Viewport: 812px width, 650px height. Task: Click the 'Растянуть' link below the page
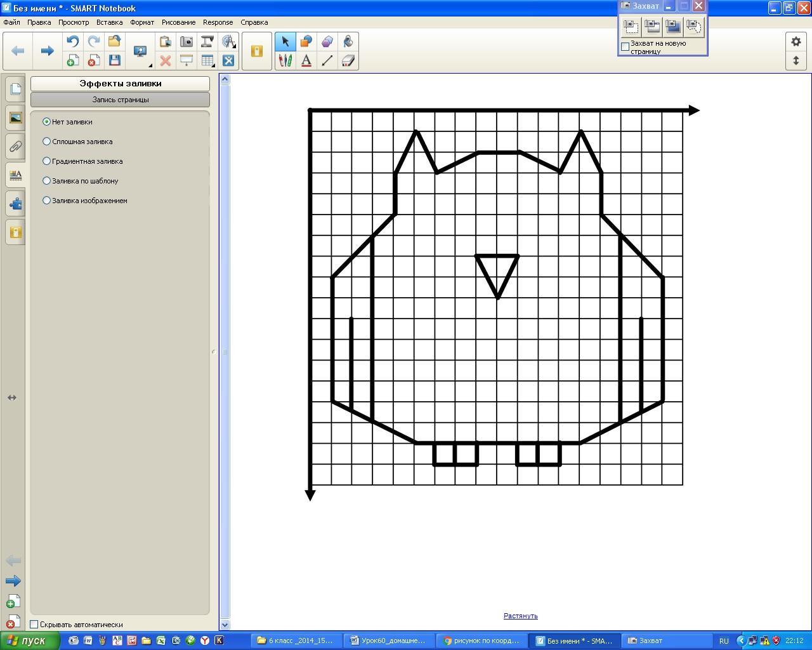click(x=520, y=616)
